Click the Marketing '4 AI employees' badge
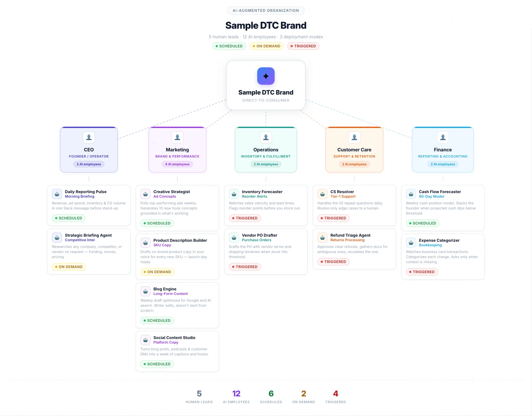The width and height of the screenshot is (532, 416). (x=177, y=164)
